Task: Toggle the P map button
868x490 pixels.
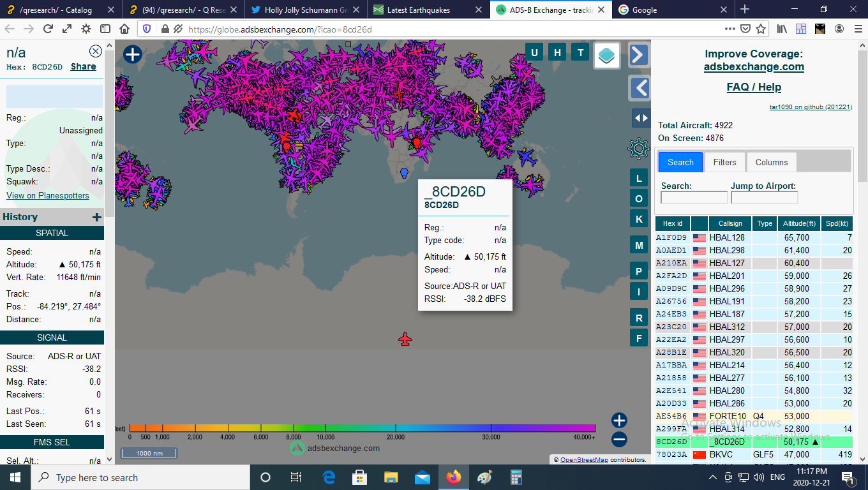Action: coord(639,272)
